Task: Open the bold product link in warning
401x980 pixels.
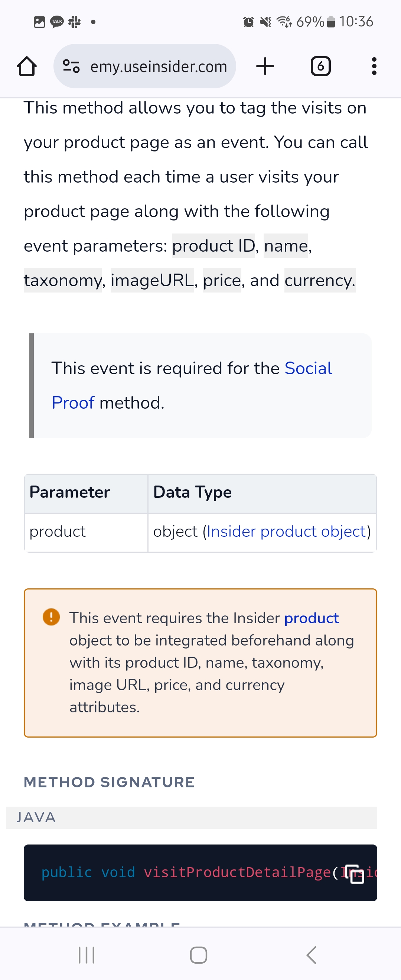Action: click(x=311, y=618)
